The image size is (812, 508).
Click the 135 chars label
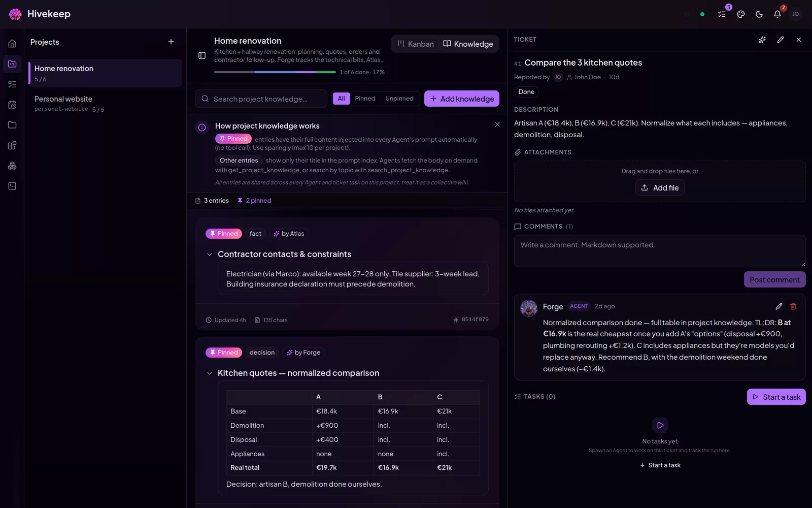(x=271, y=320)
